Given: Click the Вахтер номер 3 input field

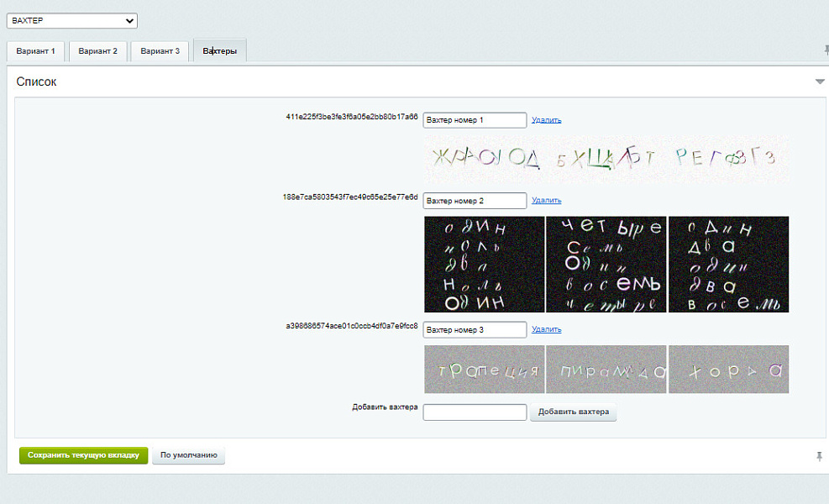Looking at the screenshot, I should click(x=475, y=330).
